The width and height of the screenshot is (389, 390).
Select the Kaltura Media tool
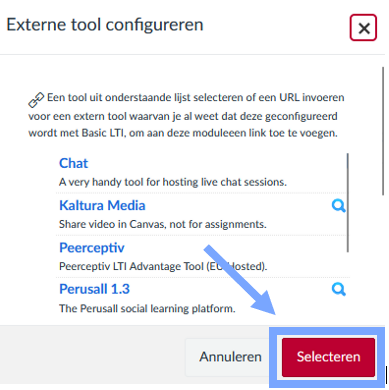pos(102,205)
